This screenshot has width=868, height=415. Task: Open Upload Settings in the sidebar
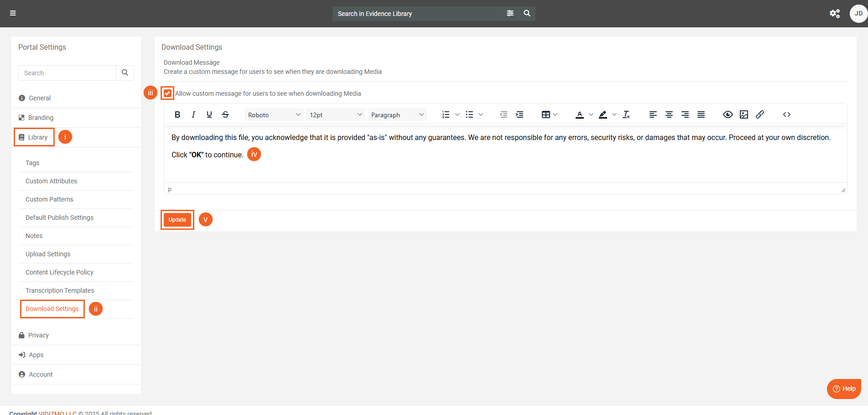(x=48, y=254)
